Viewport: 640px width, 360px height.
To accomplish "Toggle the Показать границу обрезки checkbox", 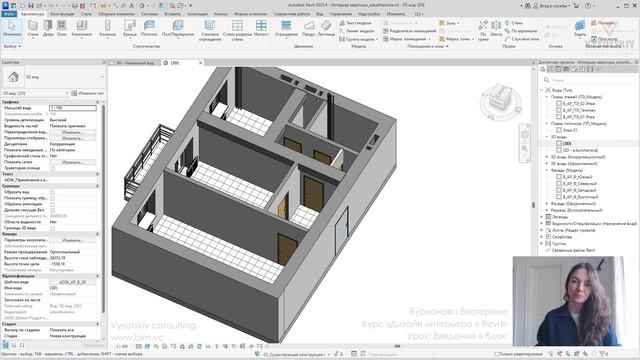I will point(53,198).
